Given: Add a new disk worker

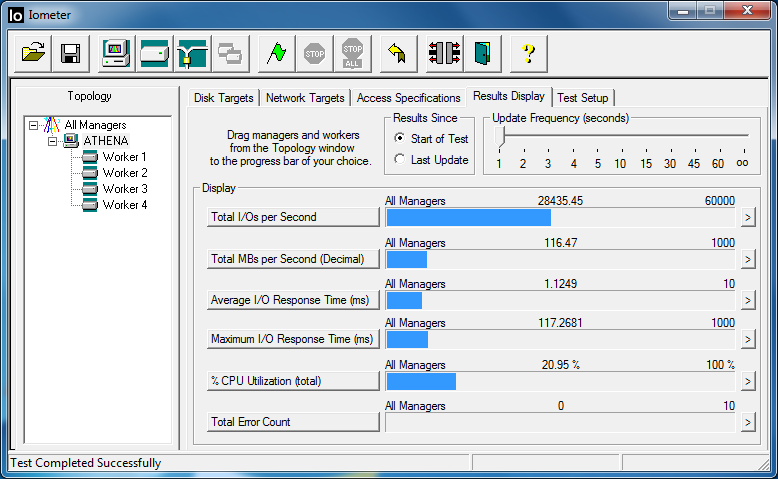Looking at the screenshot, I should coord(154,53).
